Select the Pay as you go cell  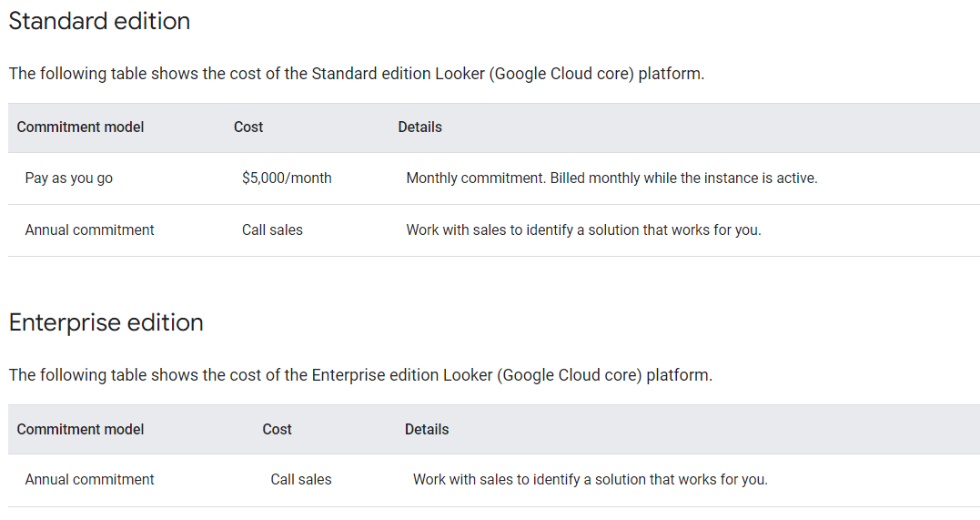click(69, 178)
